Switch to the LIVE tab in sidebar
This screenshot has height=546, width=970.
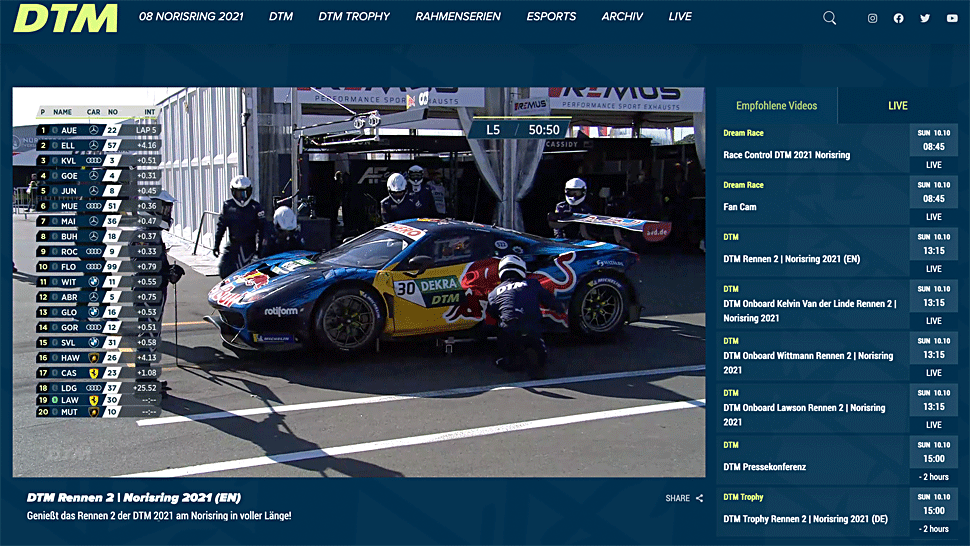pos(898,106)
